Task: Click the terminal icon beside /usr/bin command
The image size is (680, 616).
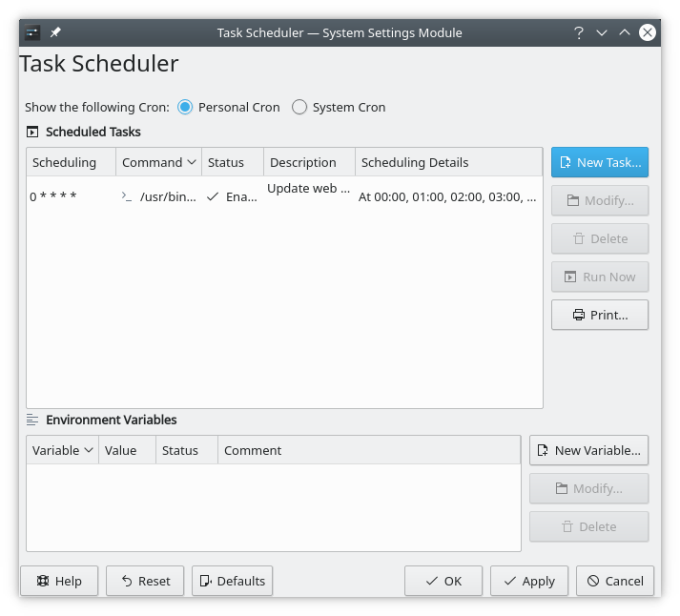Action: coord(127,196)
